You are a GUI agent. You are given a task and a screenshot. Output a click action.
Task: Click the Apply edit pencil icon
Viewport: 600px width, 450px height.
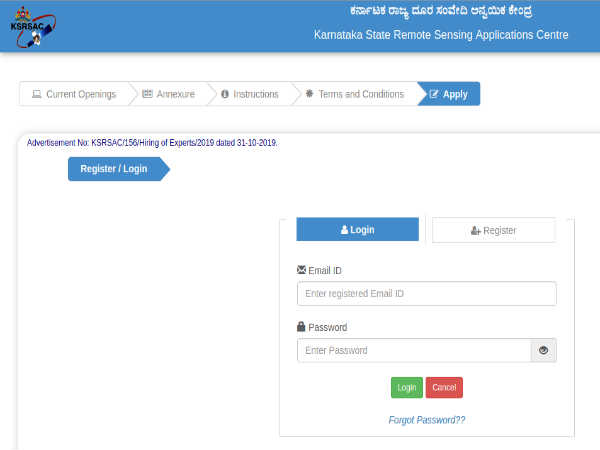[x=433, y=95]
